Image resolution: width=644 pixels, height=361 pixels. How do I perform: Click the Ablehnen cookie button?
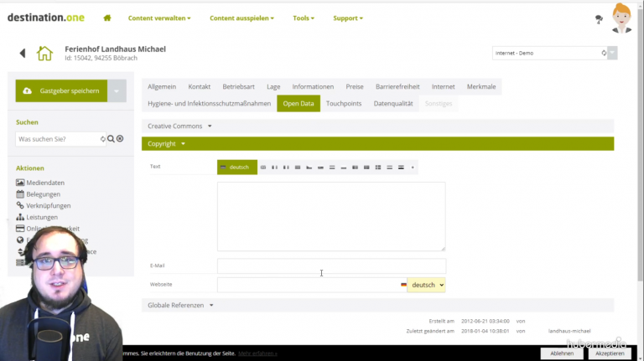[562, 353]
